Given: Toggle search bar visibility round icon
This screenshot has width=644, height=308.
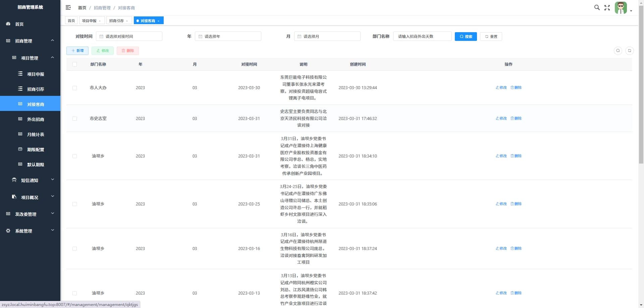Looking at the screenshot, I should click(618, 51).
